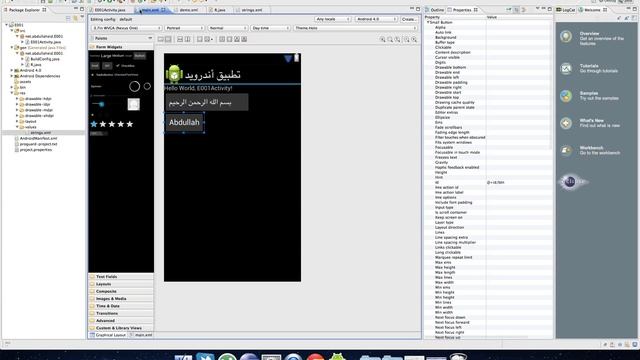Switch to the LogCat tab
The width and height of the screenshot is (640, 360).
(566, 10)
